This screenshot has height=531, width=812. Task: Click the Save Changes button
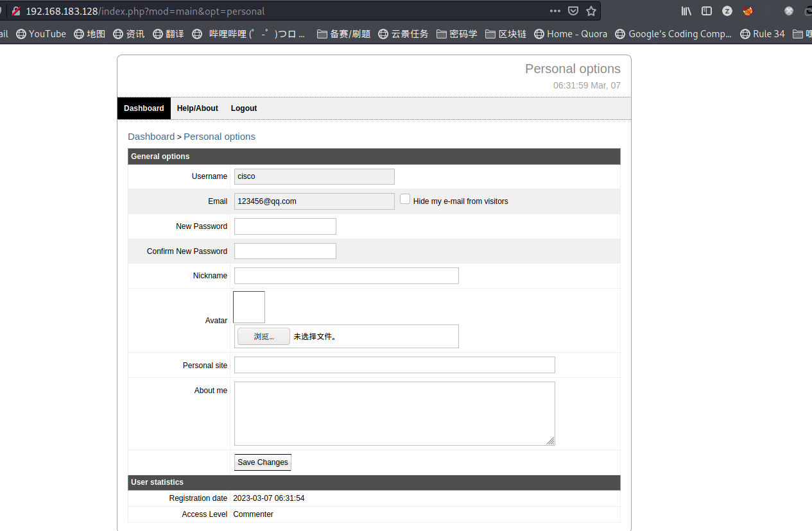(x=263, y=462)
